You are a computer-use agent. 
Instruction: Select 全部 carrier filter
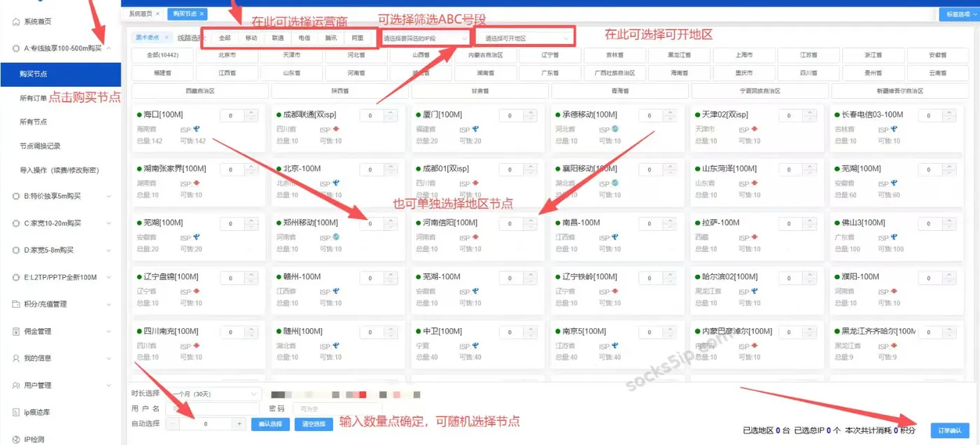225,38
